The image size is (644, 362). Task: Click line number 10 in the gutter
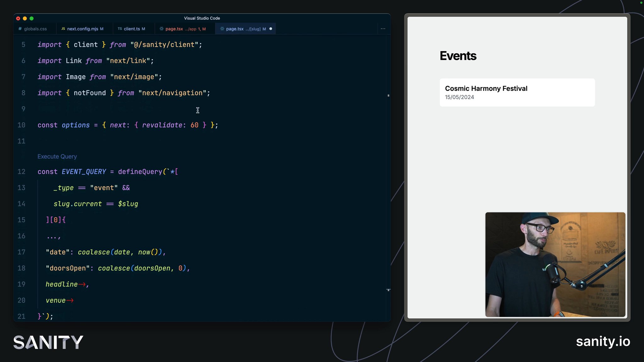pos(21,125)
